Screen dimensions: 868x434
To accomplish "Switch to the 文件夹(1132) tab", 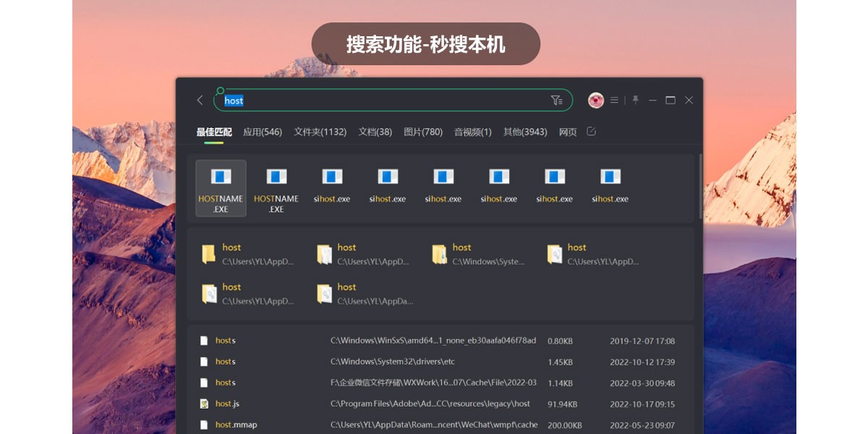I will [320, 132].
